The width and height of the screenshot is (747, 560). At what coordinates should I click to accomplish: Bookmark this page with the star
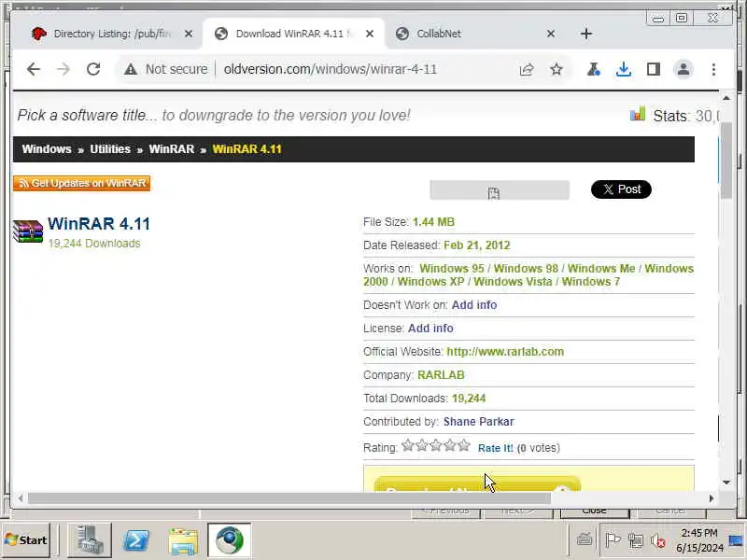pyautogui.click(x=556, y=69)
